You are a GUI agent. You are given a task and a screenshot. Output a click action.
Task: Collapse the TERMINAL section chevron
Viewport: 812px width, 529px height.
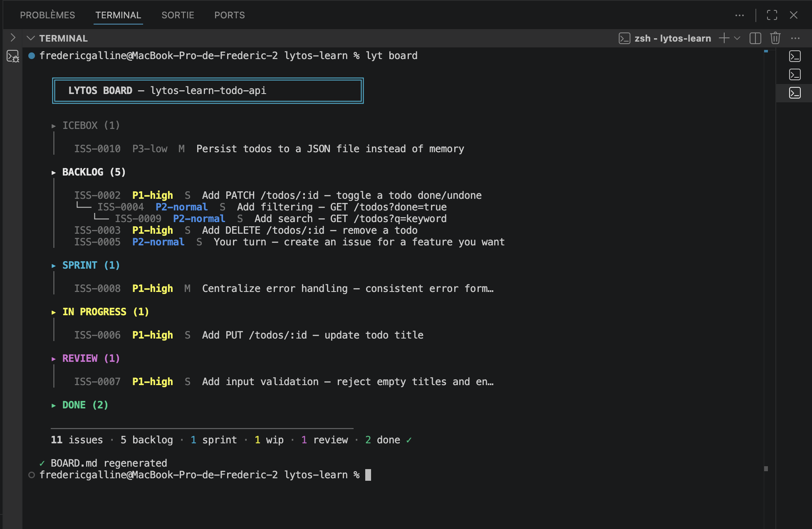31,38
